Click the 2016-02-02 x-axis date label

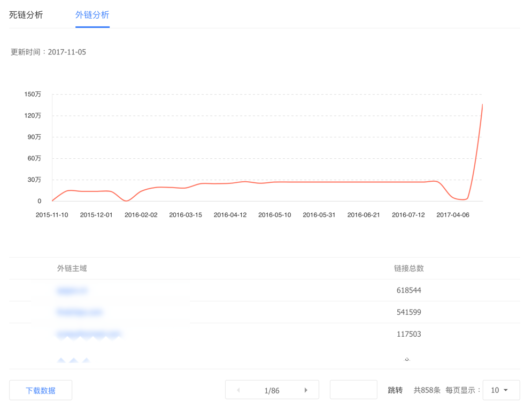[x=141, y=215]
